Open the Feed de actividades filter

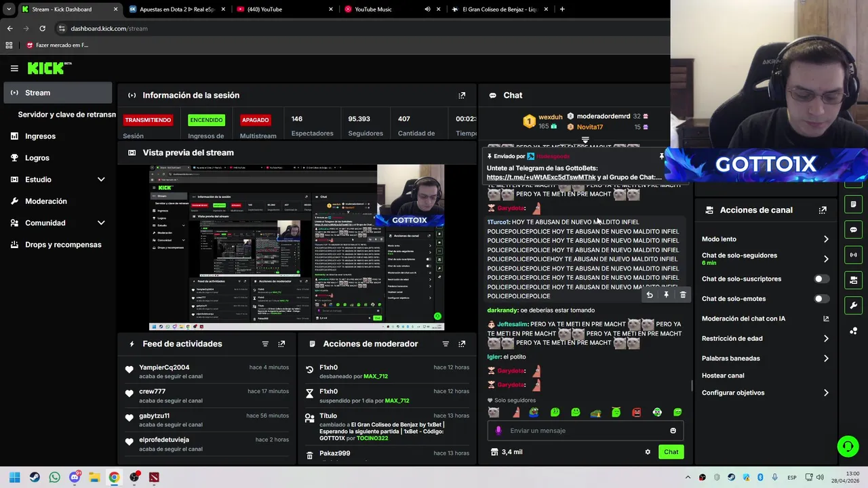pos(265,344)
